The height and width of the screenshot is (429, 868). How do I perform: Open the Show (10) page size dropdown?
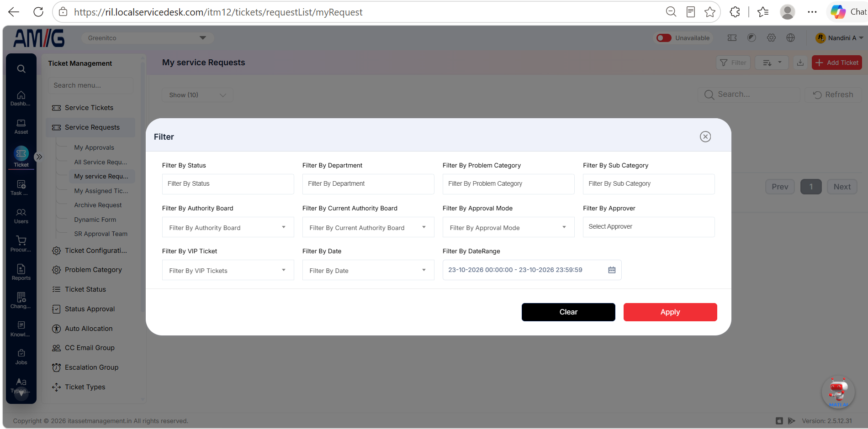click(197, 95)
